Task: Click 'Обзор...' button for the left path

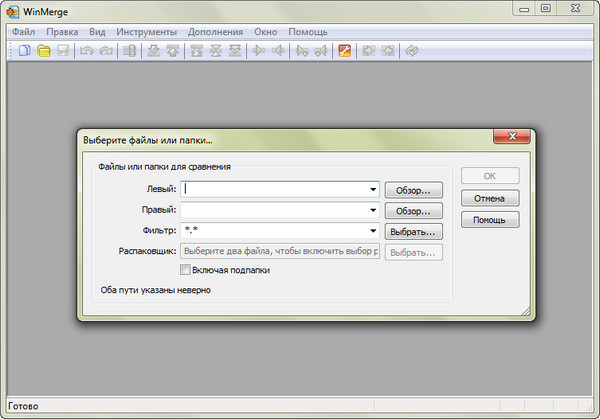Action: coord(413,189)
